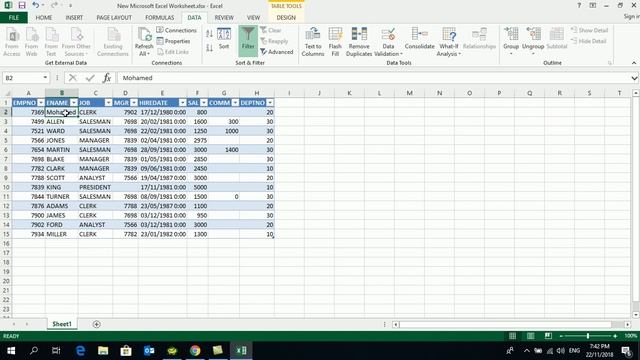Click zoom in plus button
The width and height of the screenshot is (640, 360).
click(x=615, y=336)
